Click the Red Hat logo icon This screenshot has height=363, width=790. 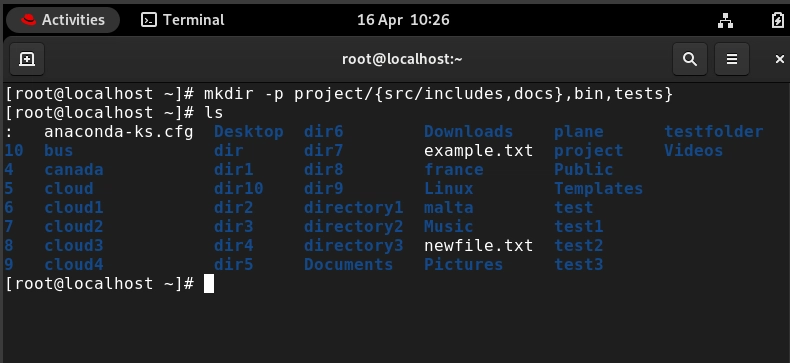[x=28, y=20]
